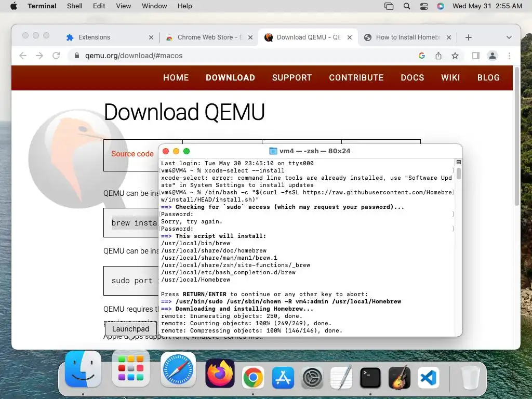Open Chrome three-dot menu
The height and width of the screenshot is (399, 532).
tap(509, 56)
